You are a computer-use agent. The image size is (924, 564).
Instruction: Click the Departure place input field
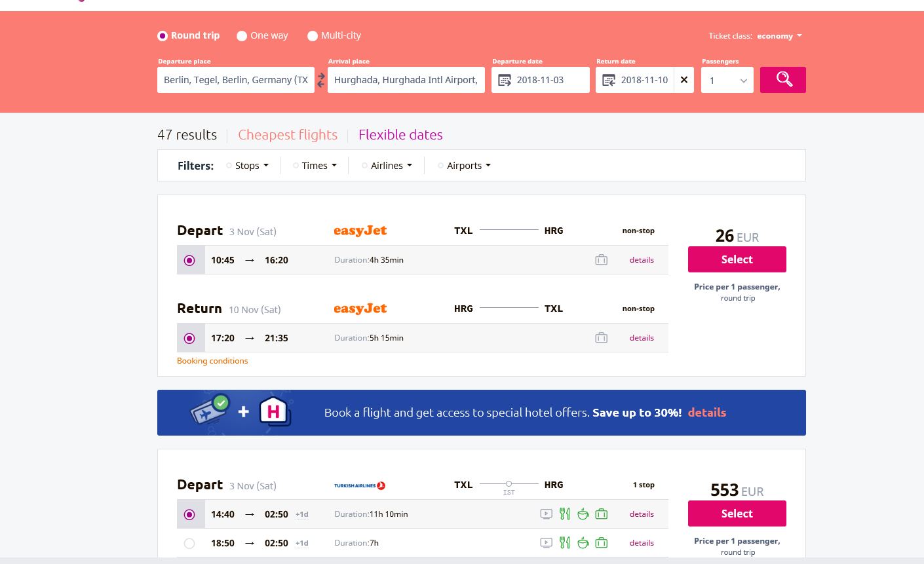236,80
